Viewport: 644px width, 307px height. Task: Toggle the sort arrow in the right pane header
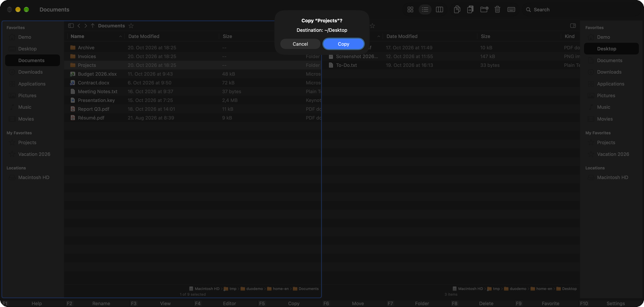click(379, 36)
